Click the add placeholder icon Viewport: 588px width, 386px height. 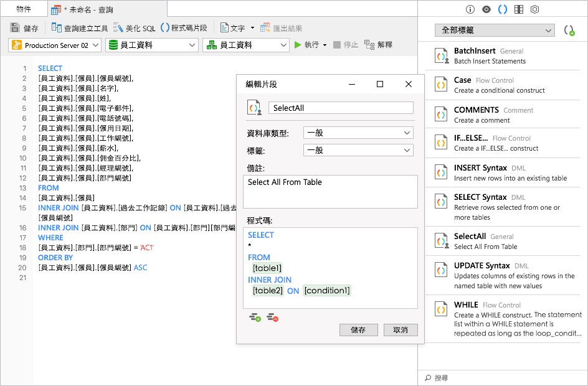tap(255, 318)
